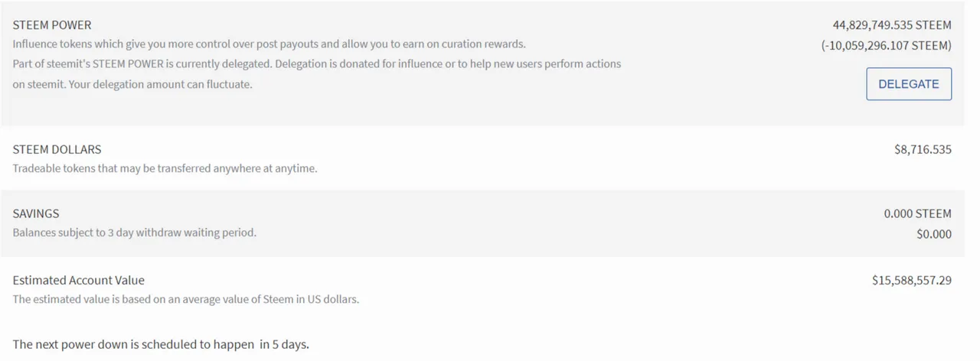The height and width of the screenshot is (361, 980).
Task: Open the $0.000 savings dollar balance dropdown
Action: coord(933,234)
